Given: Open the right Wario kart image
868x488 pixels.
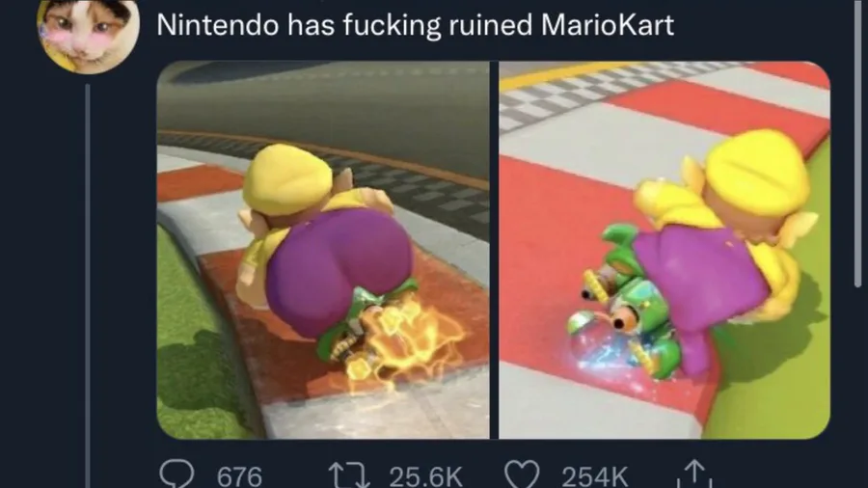Looking at the screenshot, I should (665, 250).
